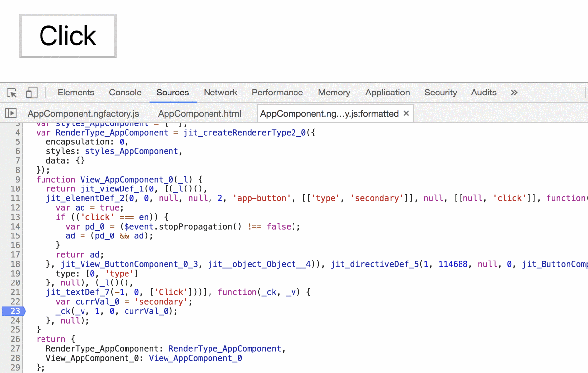Open hidden panels with the chevron icon
Viewport: 588px width, 373px height.
point(514,93)
